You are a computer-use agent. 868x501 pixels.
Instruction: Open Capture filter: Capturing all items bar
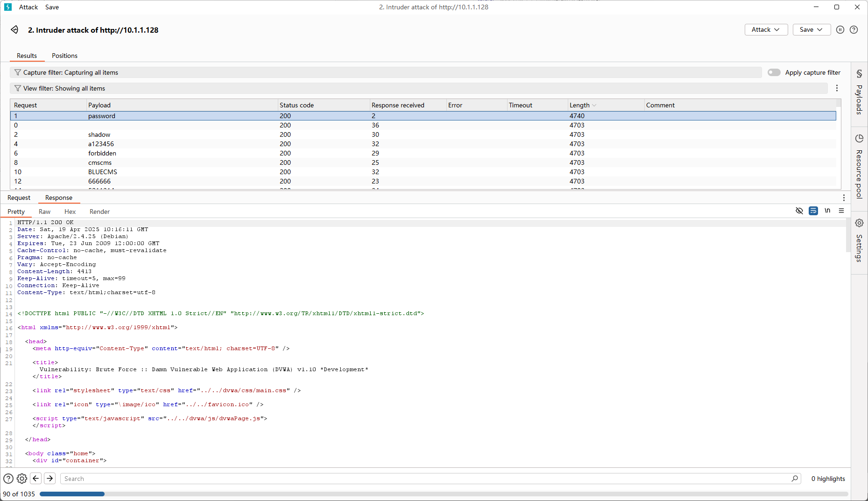(386, 72)
